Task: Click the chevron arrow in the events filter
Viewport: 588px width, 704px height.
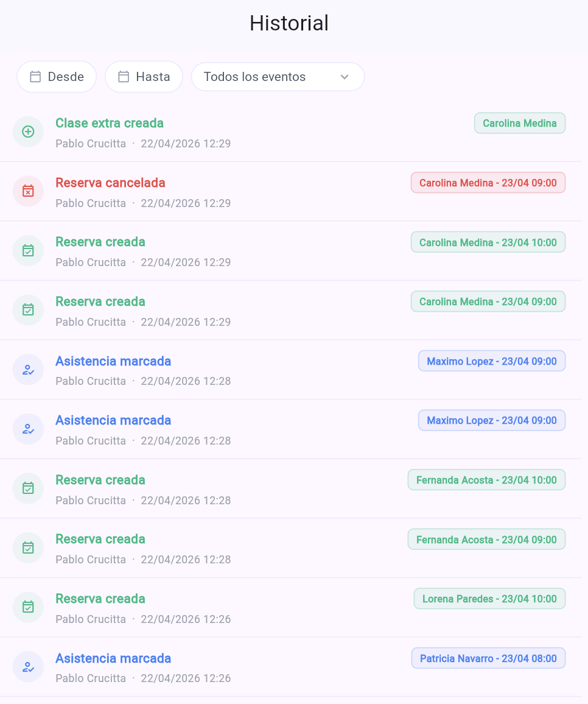Action: pyautogui.click(x=345, y=77)
